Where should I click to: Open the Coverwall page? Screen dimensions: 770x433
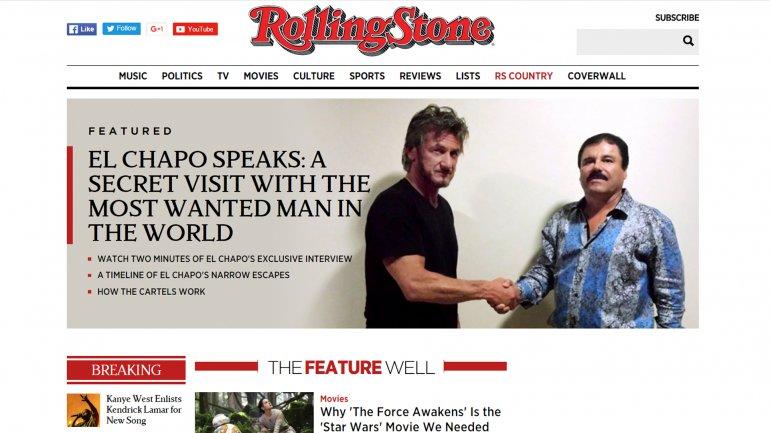pyautogui.click(x=596, y=76)
